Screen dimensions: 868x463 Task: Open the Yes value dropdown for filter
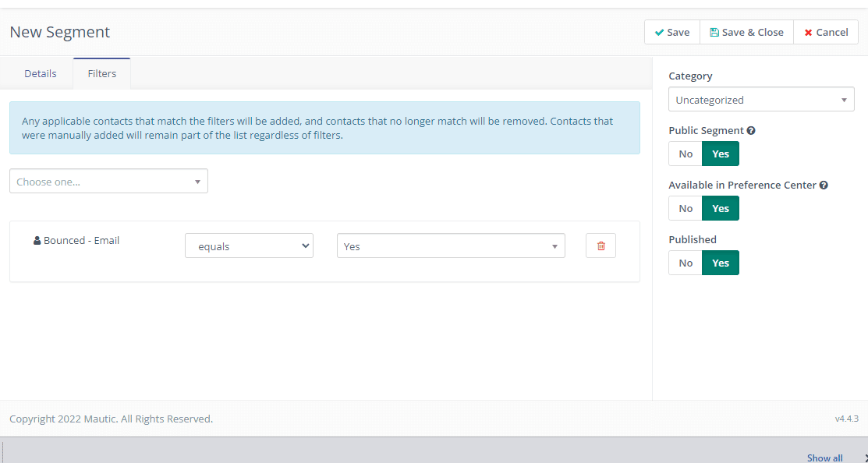[451, 246]
